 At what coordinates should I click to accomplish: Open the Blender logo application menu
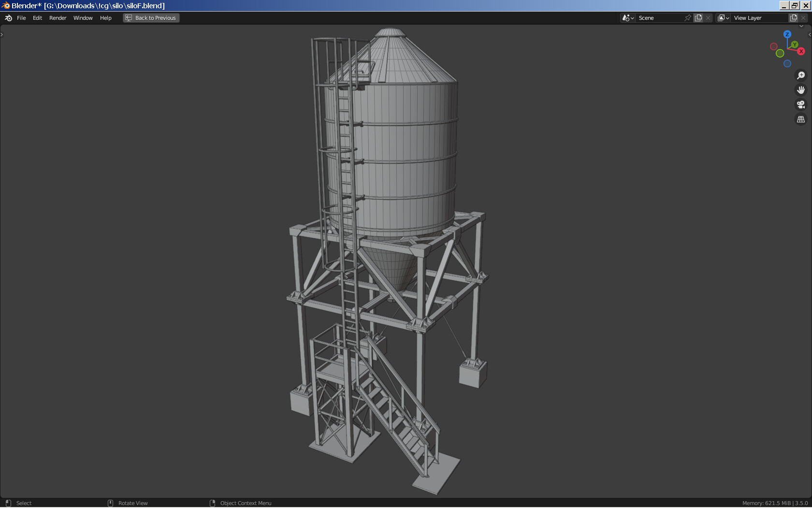[8, 18]
